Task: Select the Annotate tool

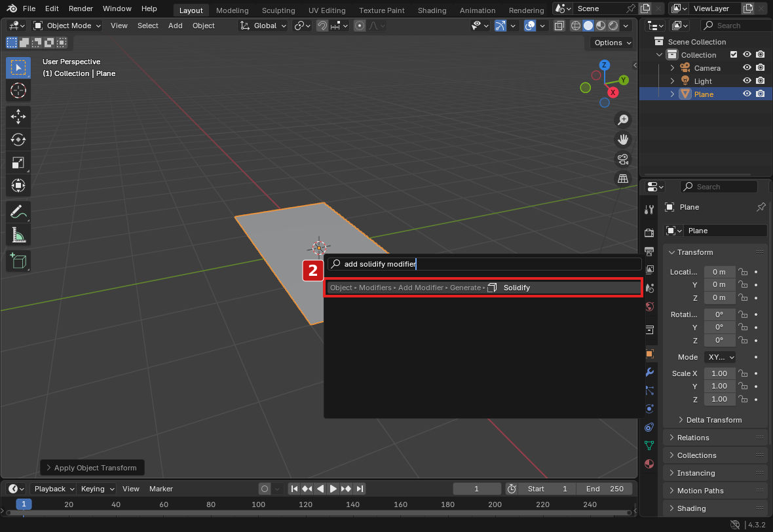Action: (x=18, y=212)
